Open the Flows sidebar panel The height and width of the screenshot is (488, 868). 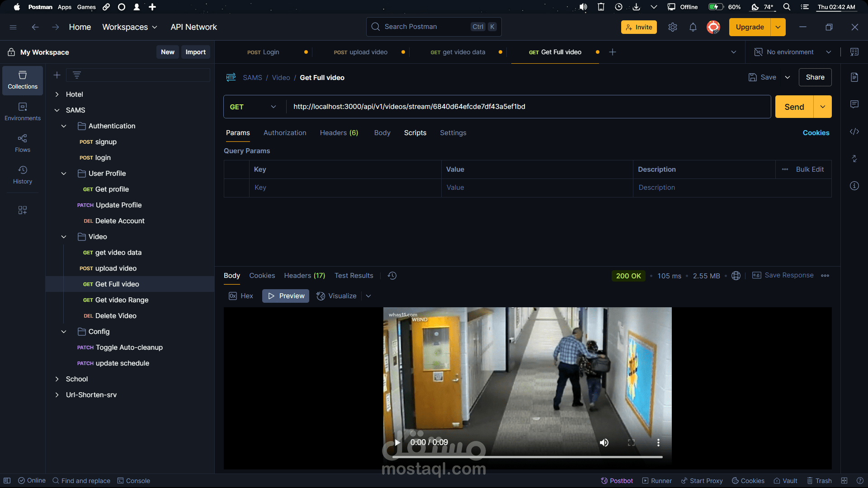tap(23, 143)
